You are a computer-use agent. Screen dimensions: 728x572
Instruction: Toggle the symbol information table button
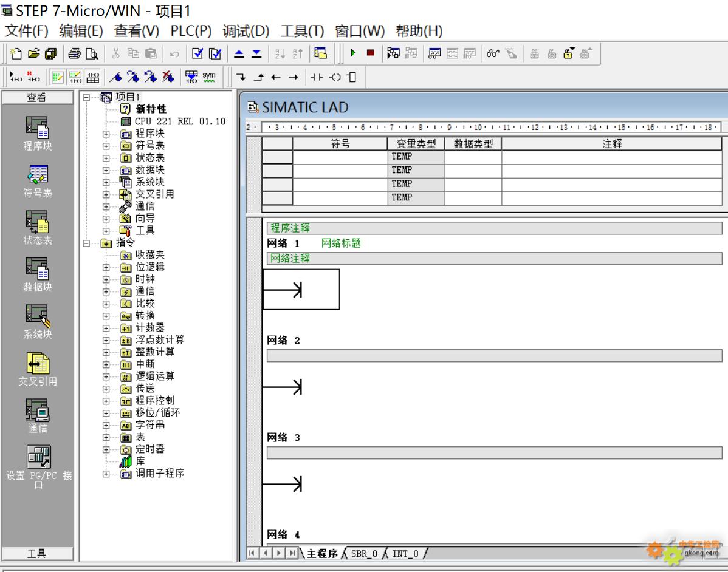(x=93, y=77)
